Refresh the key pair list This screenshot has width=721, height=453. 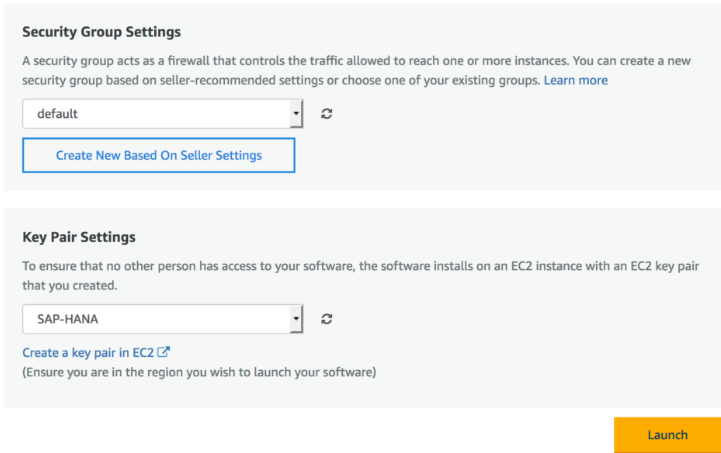[x=326, y=319]
